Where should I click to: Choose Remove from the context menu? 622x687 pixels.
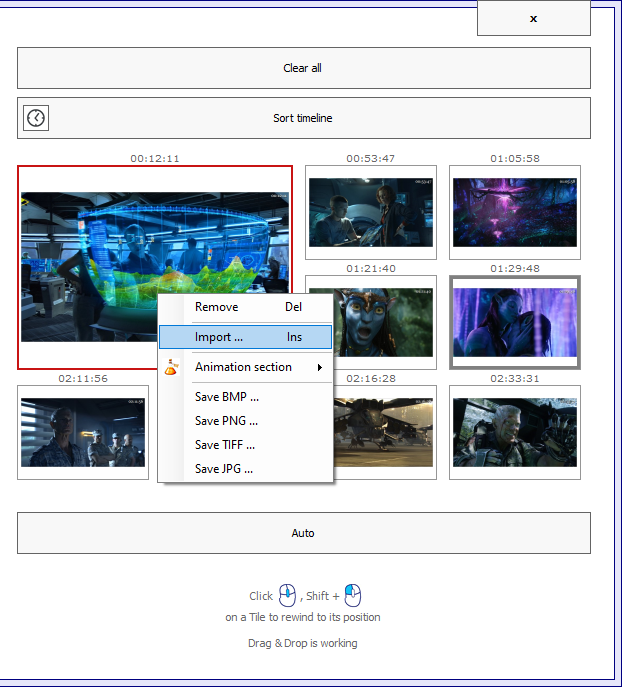[245, 307]
